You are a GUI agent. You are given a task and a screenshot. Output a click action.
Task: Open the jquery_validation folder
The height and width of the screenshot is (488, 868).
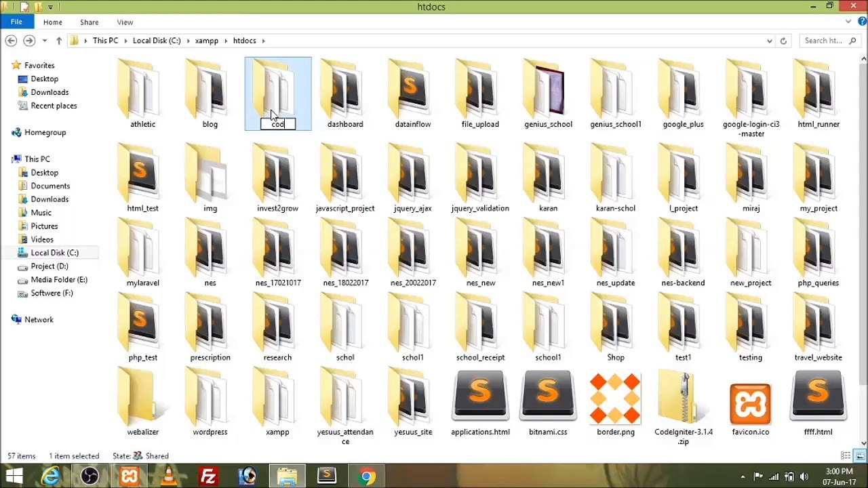480,178
